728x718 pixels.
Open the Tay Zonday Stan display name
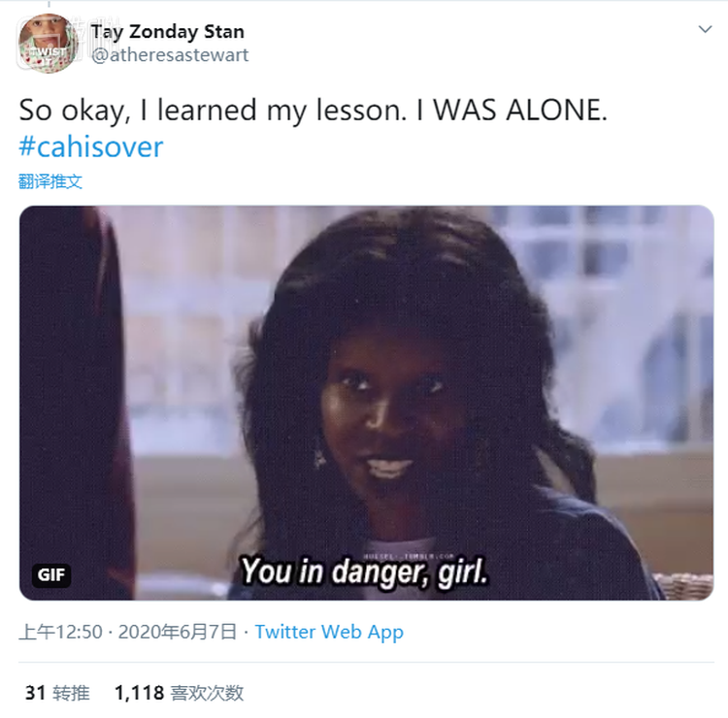pyautogui.click(x=168, y=32)
